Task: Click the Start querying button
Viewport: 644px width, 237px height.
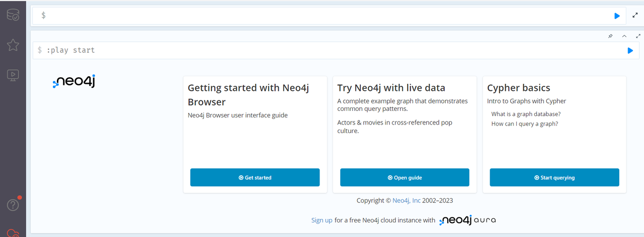Action: (554, 177)
